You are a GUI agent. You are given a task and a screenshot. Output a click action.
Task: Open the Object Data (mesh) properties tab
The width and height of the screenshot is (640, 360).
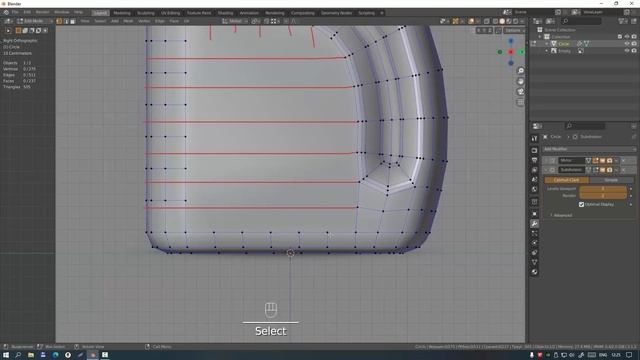coord(534,262)
